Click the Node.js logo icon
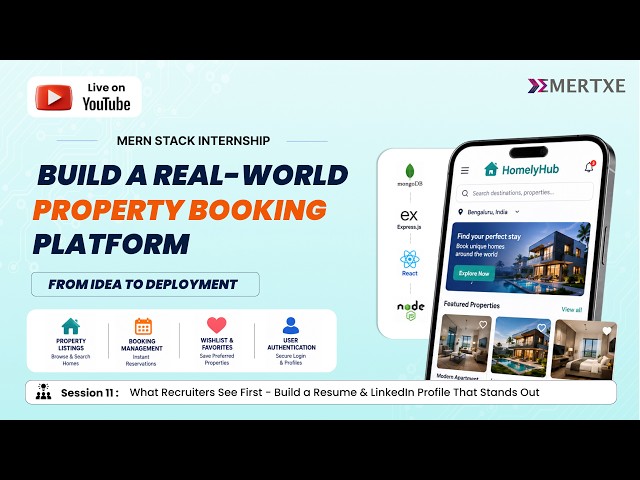 click(411, 310)
